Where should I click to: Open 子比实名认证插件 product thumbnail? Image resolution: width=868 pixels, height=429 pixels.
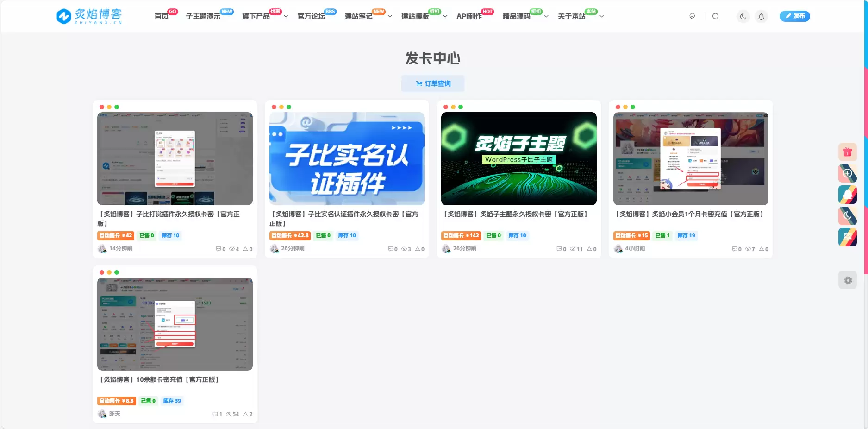coord(347,158)
